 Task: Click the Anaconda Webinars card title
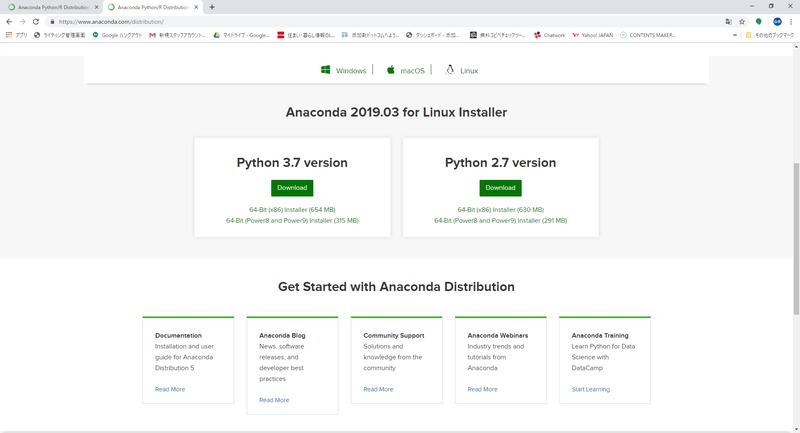pyautogui.click(x=497, y=336)
